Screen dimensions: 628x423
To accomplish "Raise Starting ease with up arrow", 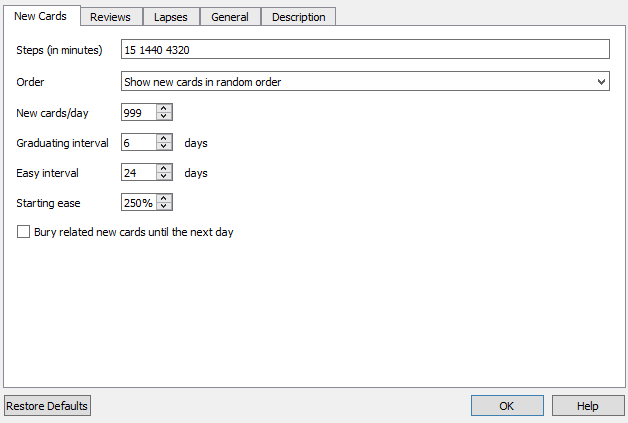I will pos(164,198).
